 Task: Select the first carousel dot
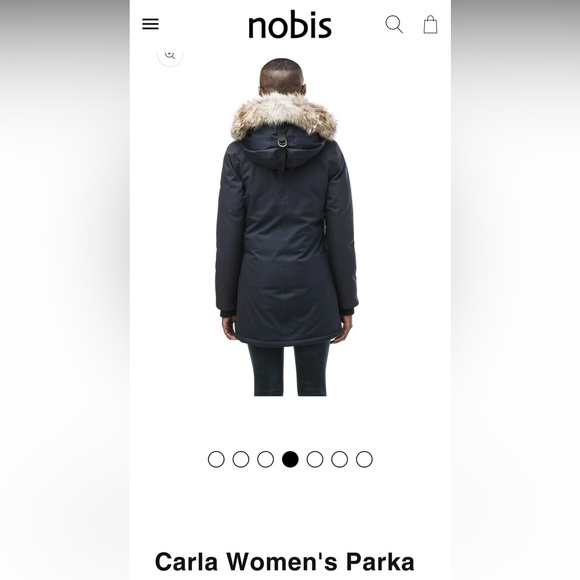pyautogui.click(x=216, y=459)
